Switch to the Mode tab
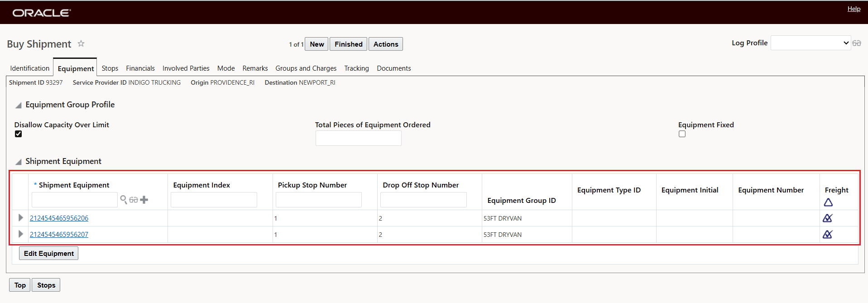Screen dimensions: 868x303 pos(226,68)
